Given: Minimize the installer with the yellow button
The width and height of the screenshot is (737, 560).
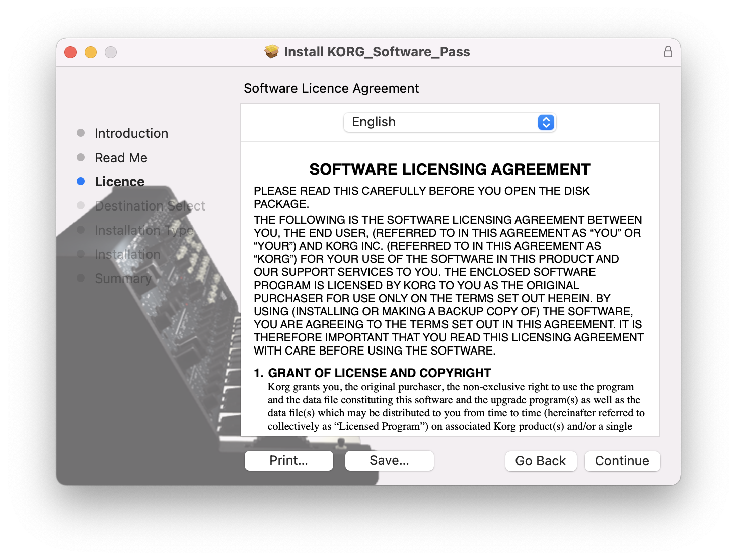Looking at the screenshot, I should coord(91,52).
